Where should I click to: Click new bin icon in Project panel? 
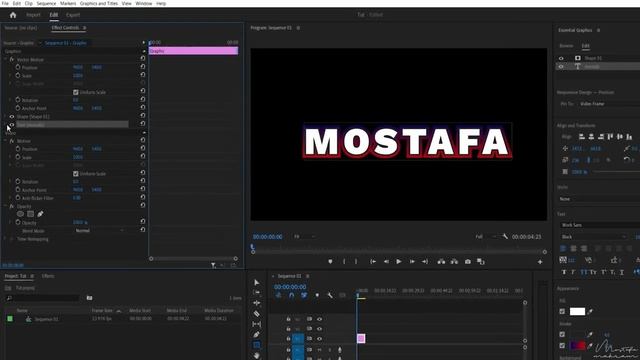coord(89,298)
